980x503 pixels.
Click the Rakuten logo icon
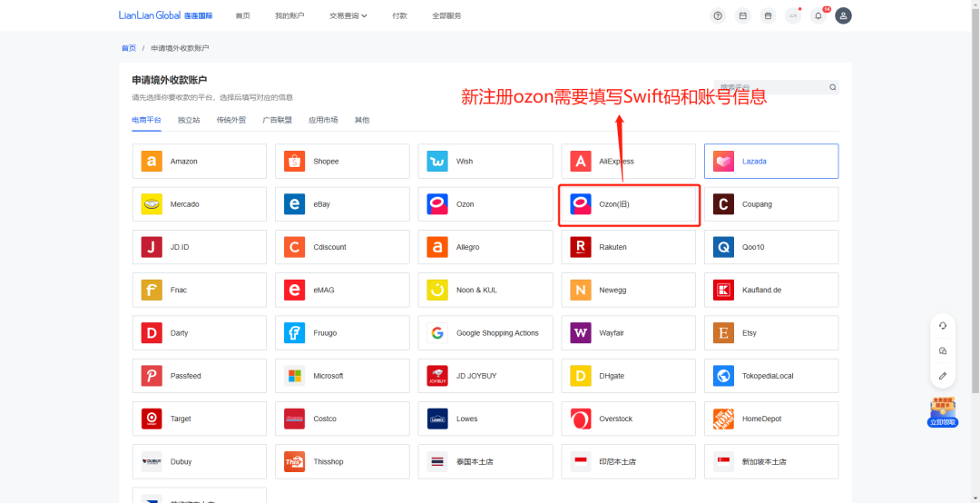point(581,247)
